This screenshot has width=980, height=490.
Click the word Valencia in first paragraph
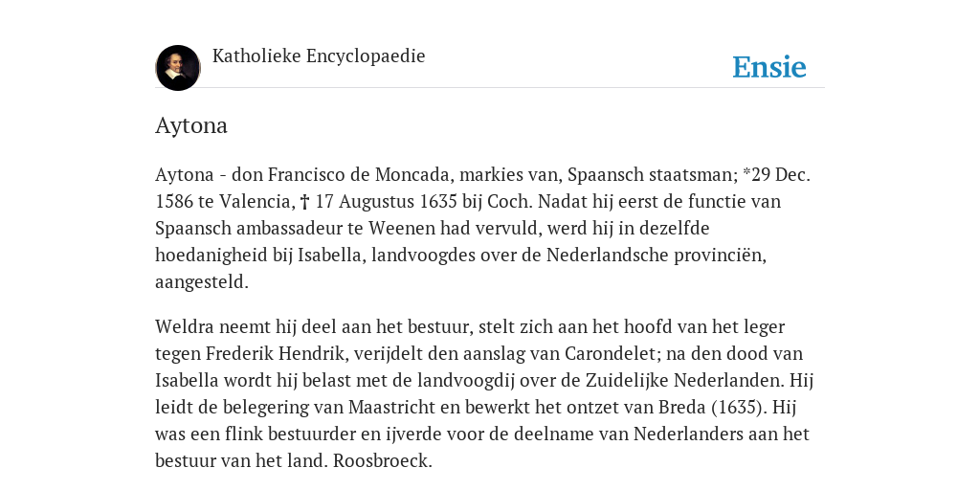(256, 202)
